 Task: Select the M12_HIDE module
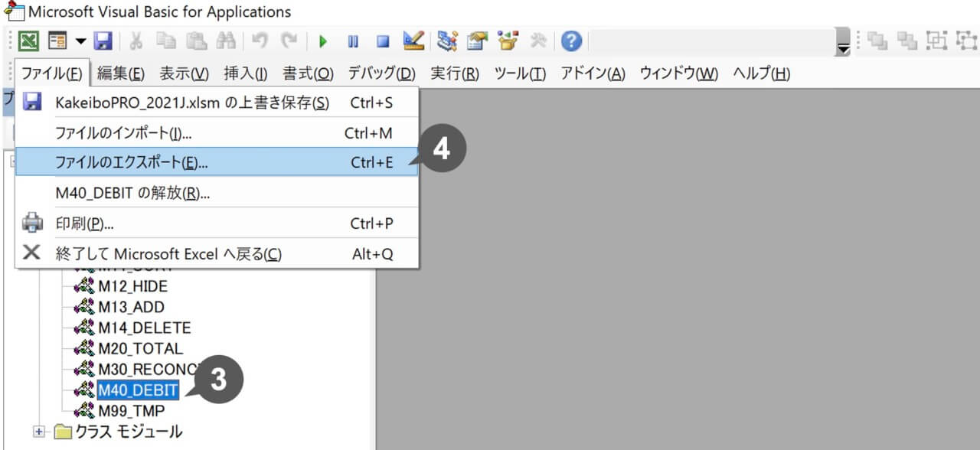tap(133, 286)
